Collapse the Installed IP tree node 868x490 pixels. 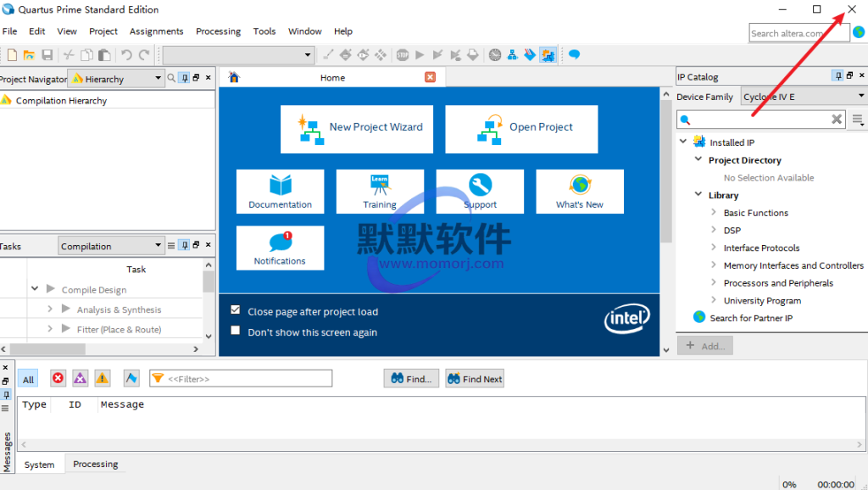683,142
